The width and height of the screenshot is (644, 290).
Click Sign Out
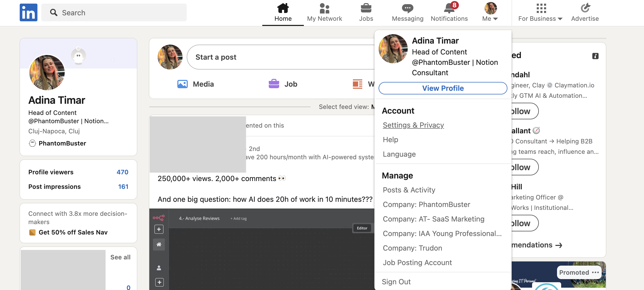pyautogui.click(x=396, y=282)
